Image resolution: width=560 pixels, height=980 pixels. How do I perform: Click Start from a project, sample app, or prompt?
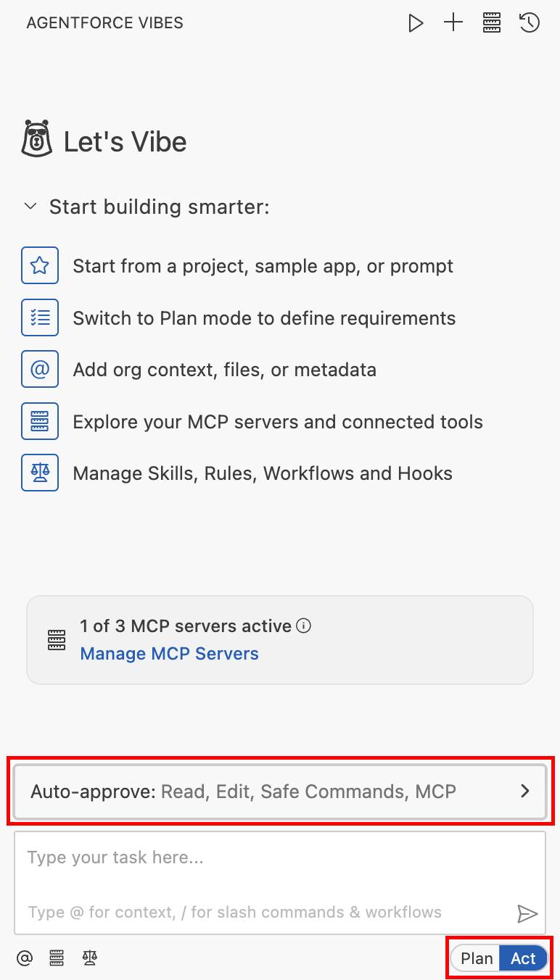click(x=263, y=266)
